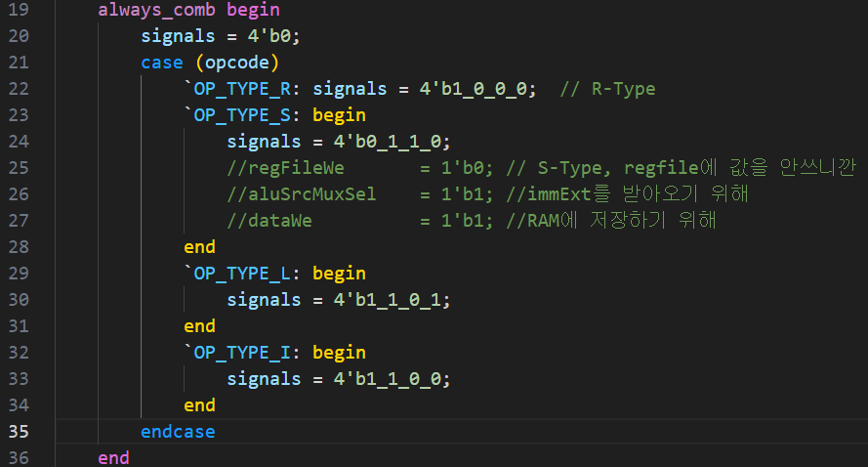Click line number 28 in gutter

click(x=19, y=247)
